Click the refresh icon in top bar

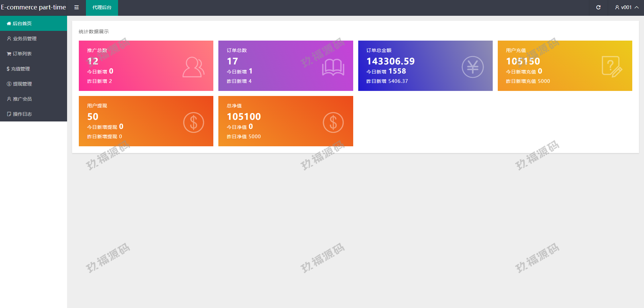point(598,7)
